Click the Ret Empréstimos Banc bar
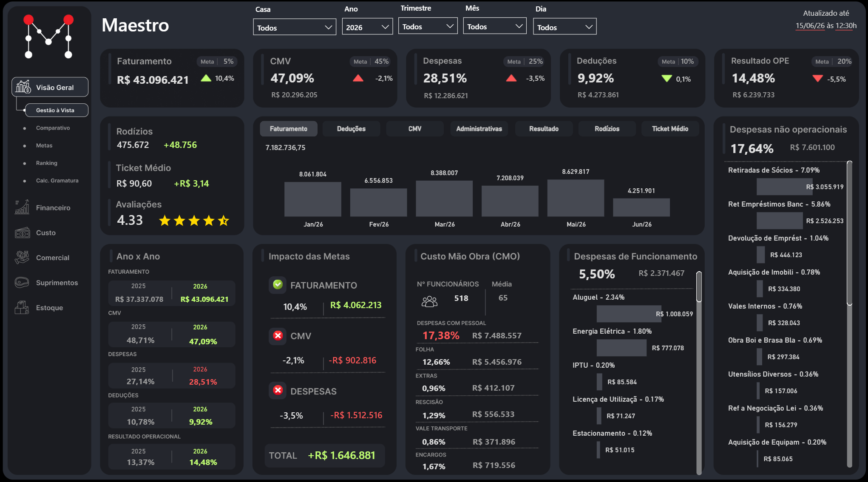The width and height of the screenshot is (868, 482). point(780,221)
